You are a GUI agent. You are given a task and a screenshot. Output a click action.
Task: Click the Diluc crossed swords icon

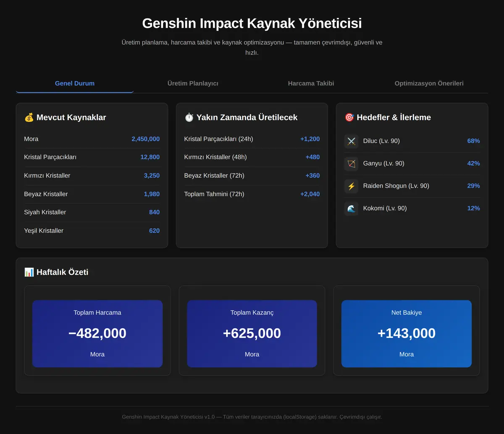(352, 141)
